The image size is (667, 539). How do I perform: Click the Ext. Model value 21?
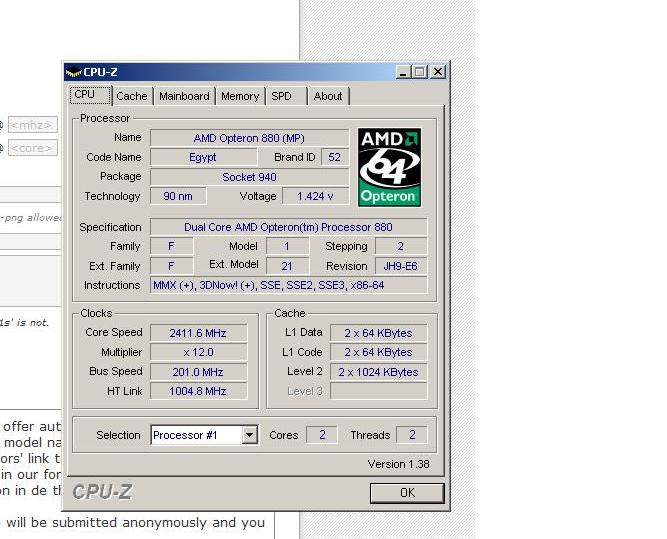point(287,266)
